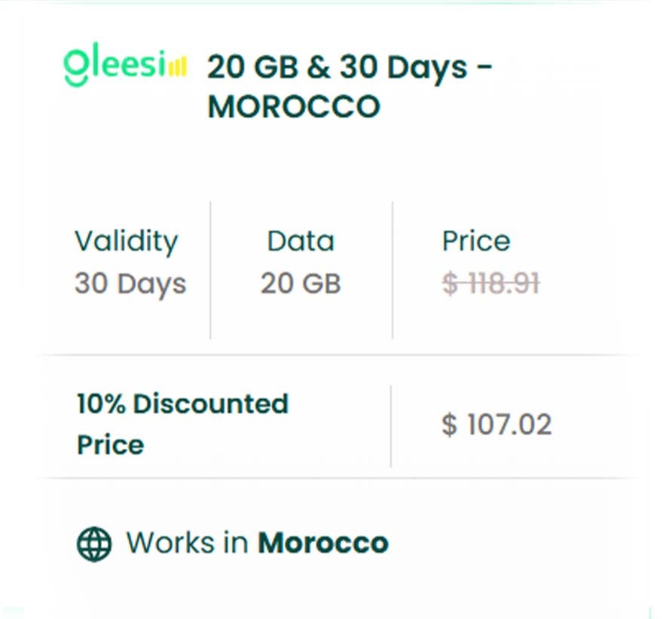Click the 20 GB data value
Image resolution: width=672 pixels, height=619 pixels.
[301, 284]
